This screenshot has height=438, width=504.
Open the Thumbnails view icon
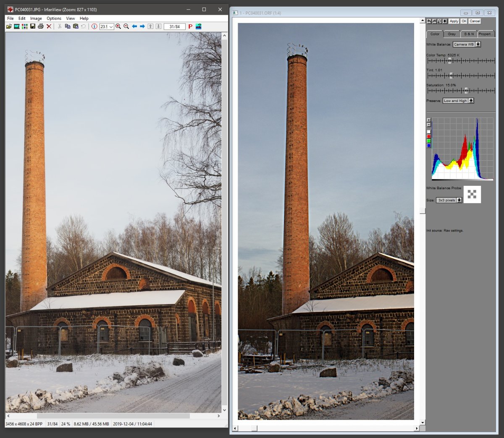pos(25,26)
